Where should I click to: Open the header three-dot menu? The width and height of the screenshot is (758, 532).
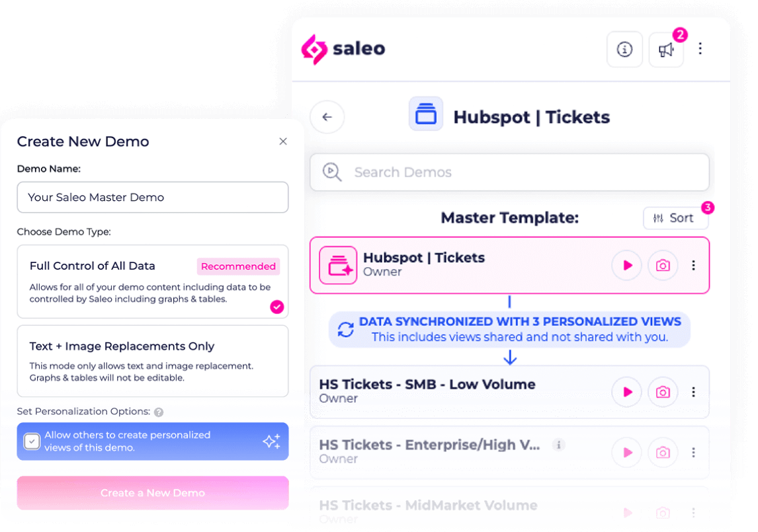tap(700, 49)
